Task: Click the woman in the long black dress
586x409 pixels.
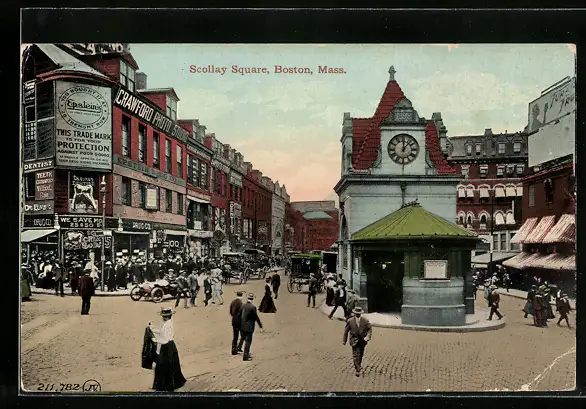Action: pyautogui.click(x=267, y=295)
